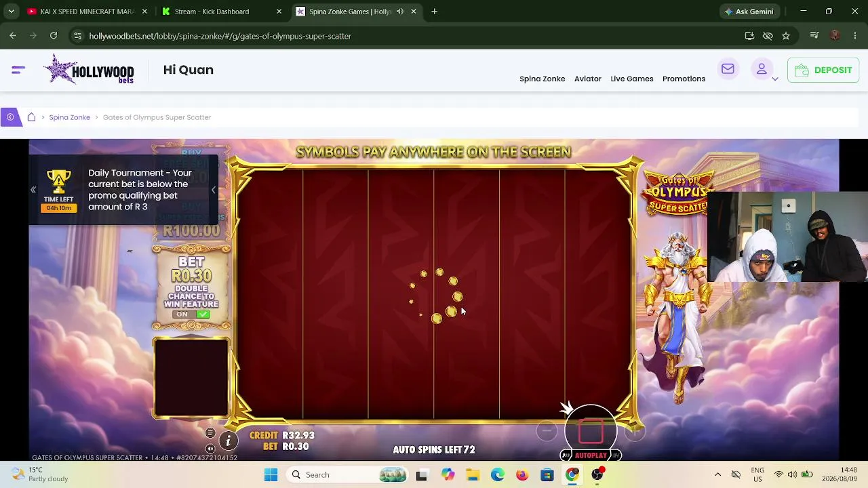Go to the Hollywoodbets logo homepage
868x488 pixels.
(x=90, y=70)
